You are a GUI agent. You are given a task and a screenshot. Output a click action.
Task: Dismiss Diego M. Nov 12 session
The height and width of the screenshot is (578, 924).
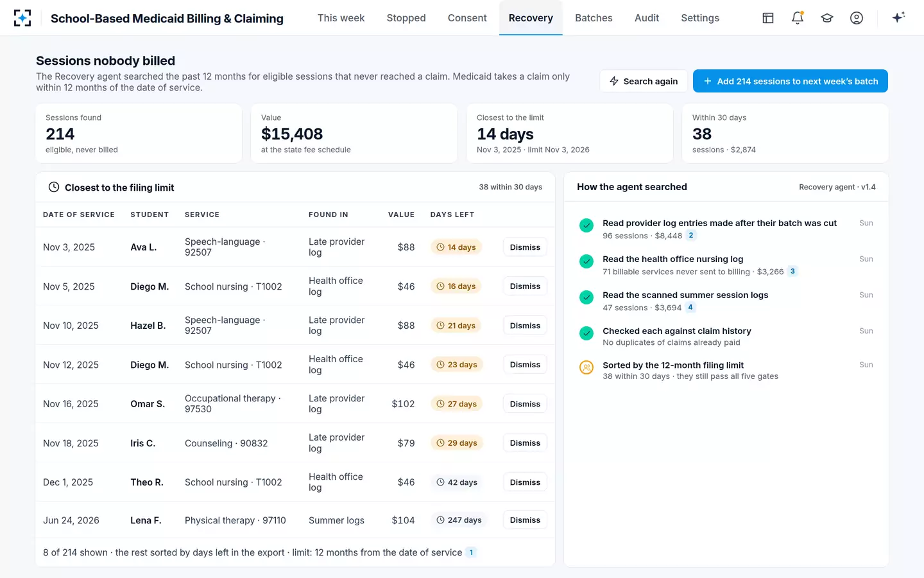pos(525,365)
